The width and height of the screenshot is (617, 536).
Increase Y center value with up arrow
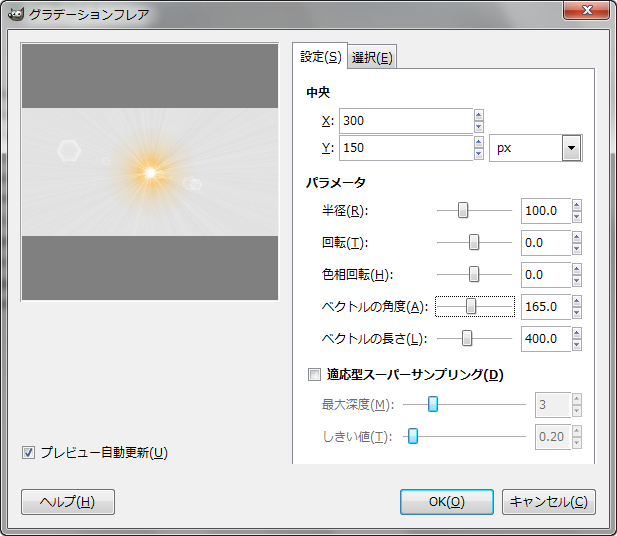pyautogui.click(x=478, y=142)
